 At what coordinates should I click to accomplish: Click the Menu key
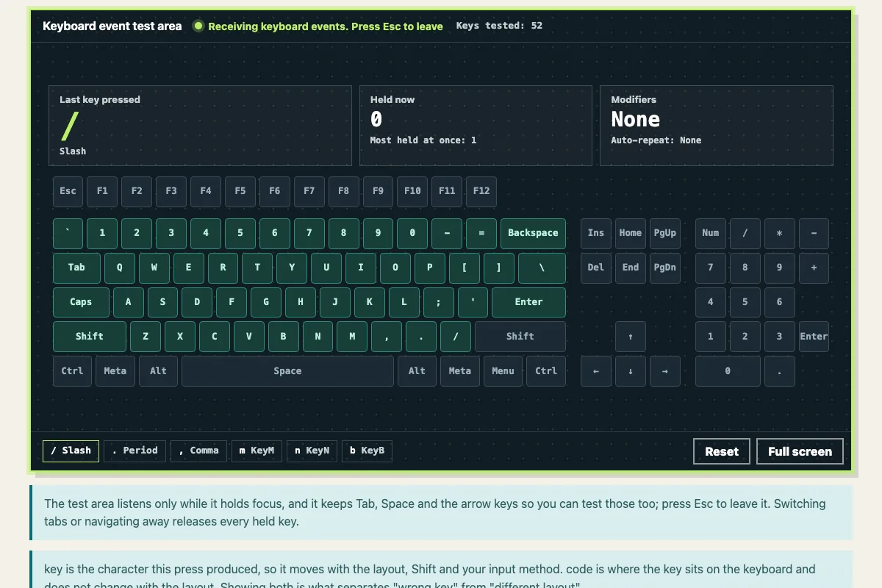pyautogui.click(x=503, y=371)
